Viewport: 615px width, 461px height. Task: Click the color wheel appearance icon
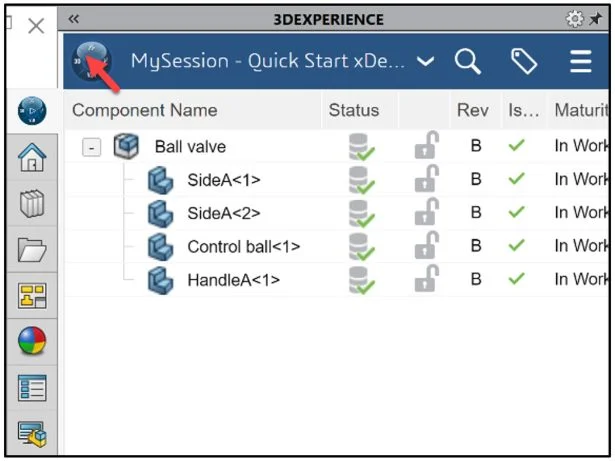point(32,341)
